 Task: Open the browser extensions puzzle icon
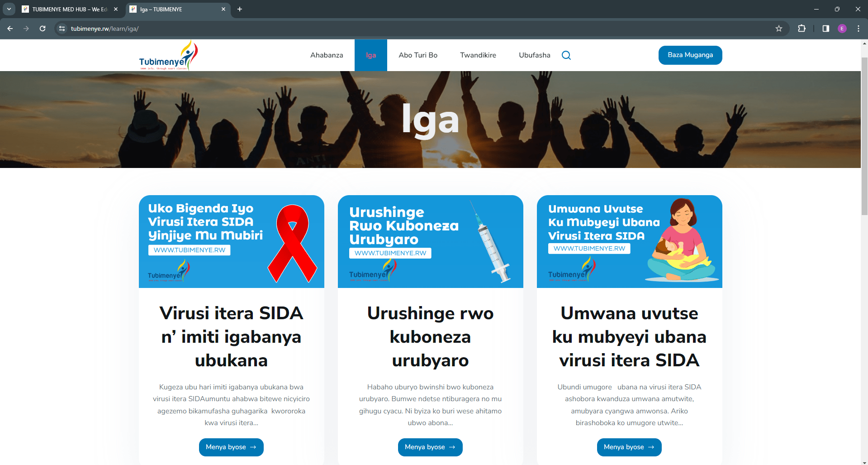click(802, 29)
